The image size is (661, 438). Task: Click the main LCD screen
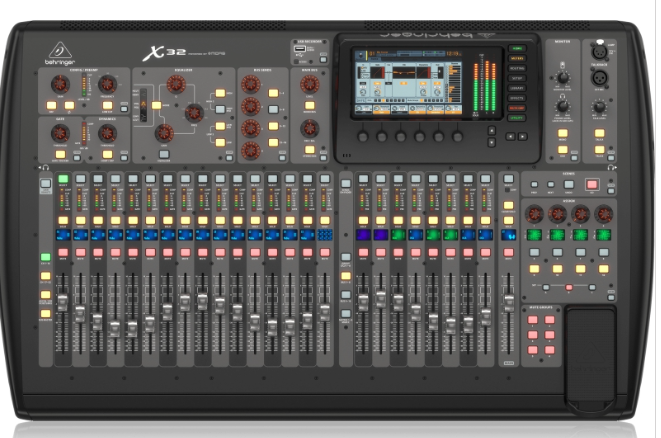point(408,82)
